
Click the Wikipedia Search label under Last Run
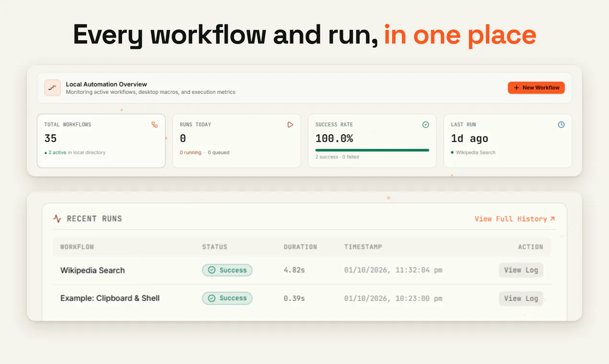pyautogui.click(x=476, y=152)
